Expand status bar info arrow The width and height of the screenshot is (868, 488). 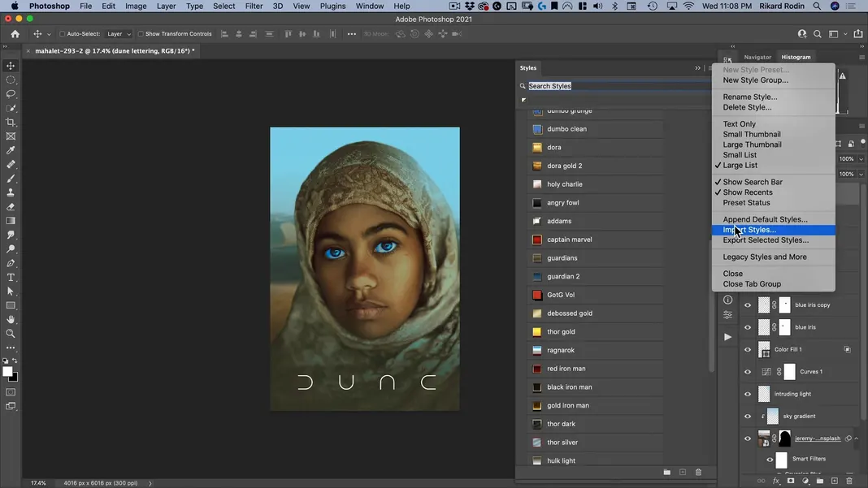tap(150, 483)
